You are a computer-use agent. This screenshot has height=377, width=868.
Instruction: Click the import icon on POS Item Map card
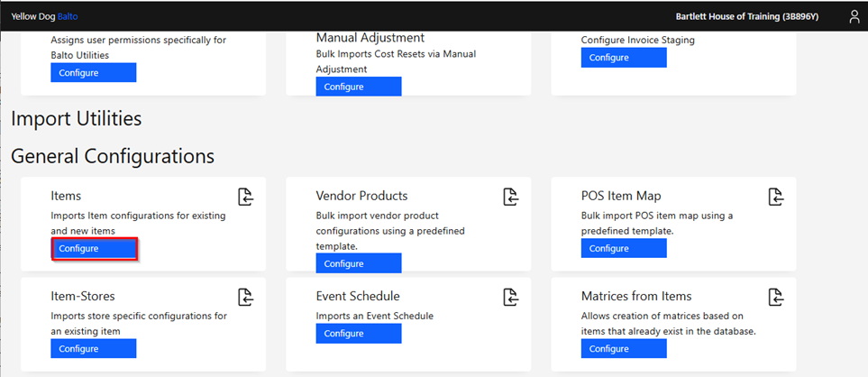click(x=776, y=197)
